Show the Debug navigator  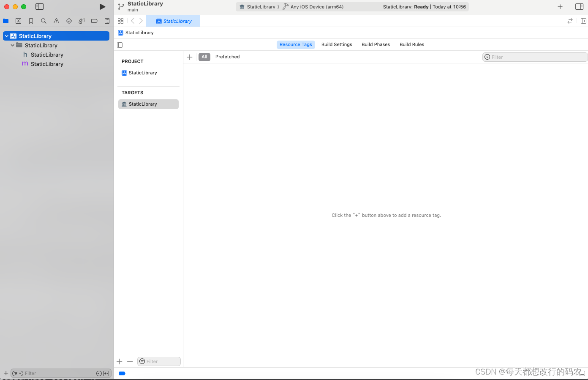82,21
